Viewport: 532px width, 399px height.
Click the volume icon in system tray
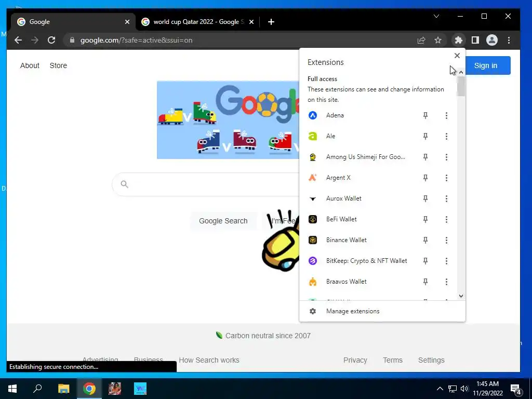click(x=464, y=389)
